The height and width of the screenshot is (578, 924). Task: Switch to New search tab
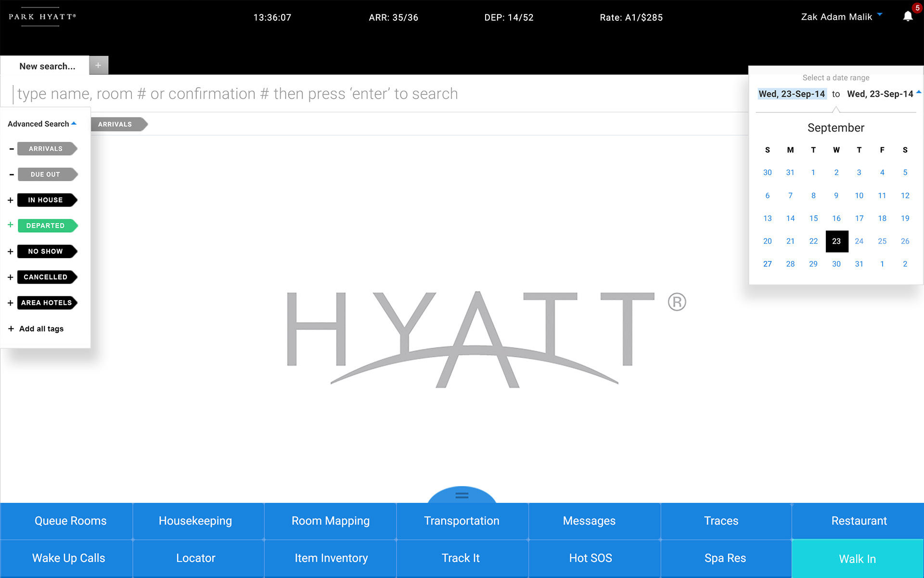coord(45,66)
